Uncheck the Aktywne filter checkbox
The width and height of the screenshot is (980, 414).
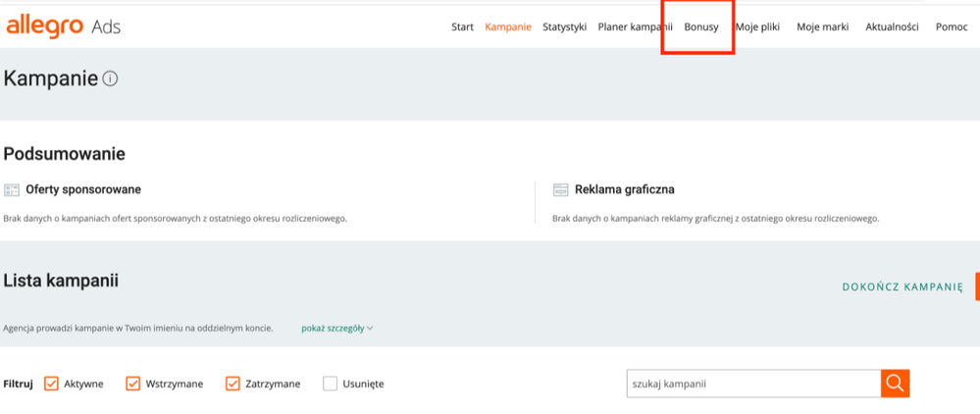pos(52,384)
